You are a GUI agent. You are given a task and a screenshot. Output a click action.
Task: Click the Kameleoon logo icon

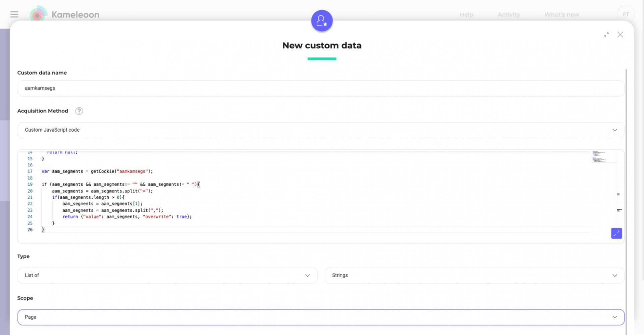click(x=38, y=14)
